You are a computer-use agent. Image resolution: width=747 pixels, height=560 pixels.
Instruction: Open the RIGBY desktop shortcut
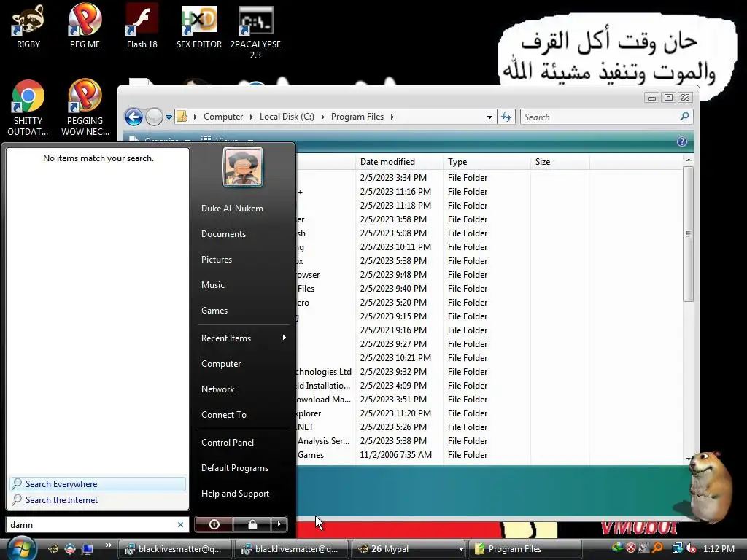tap(28, 26)
